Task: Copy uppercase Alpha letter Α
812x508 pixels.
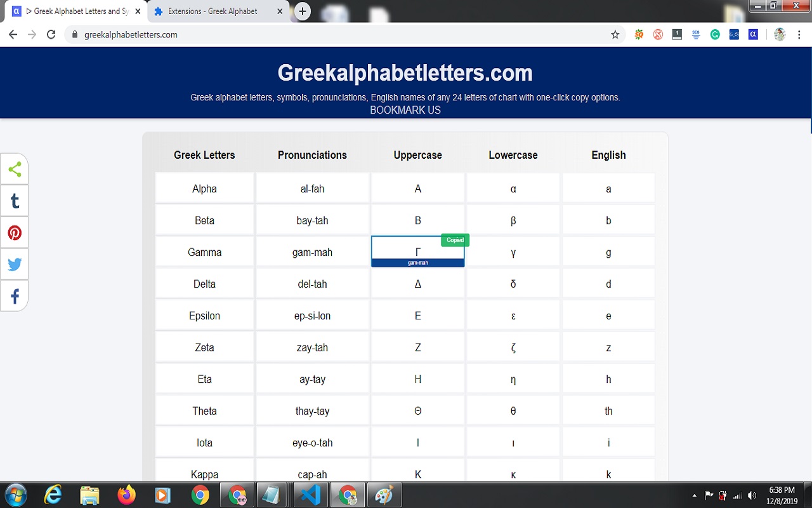Action: [x=417, y=189]
